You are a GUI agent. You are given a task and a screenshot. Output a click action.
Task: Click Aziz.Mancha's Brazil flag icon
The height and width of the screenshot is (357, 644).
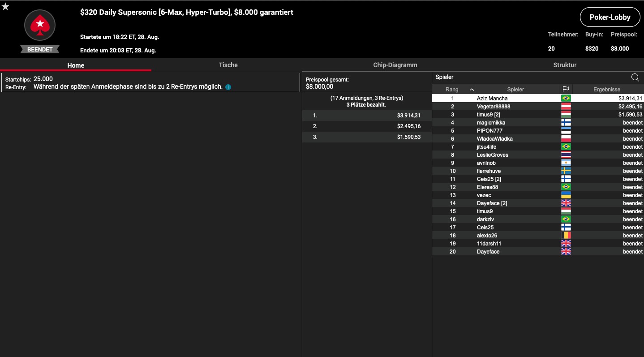(x=566, y=98)
